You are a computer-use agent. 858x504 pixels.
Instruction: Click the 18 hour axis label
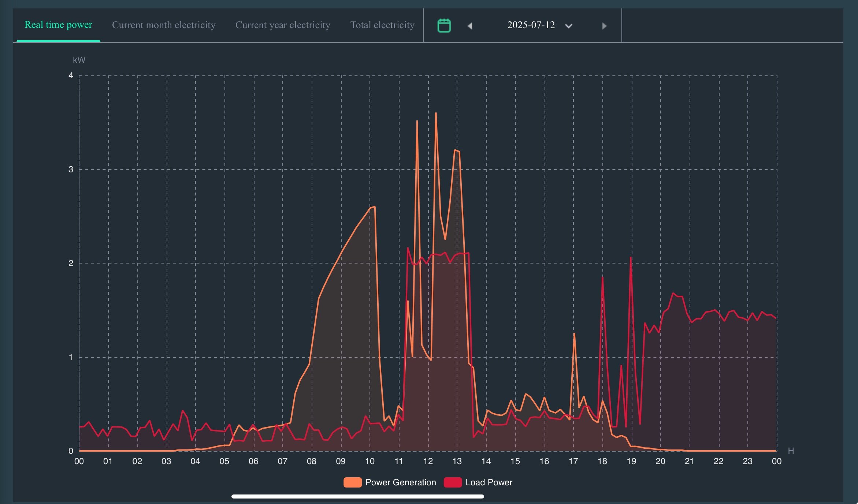click(x=602, y=461)
